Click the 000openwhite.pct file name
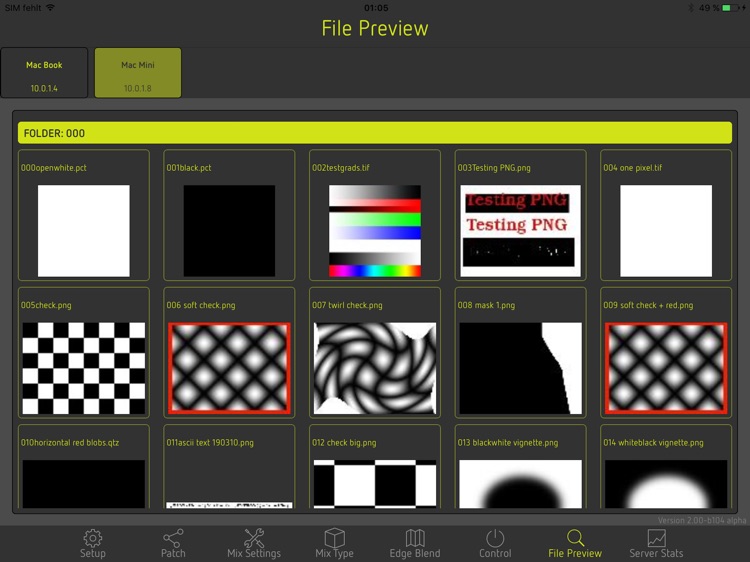This screenshot has width=750, height=562. click(x=54, y=168)
